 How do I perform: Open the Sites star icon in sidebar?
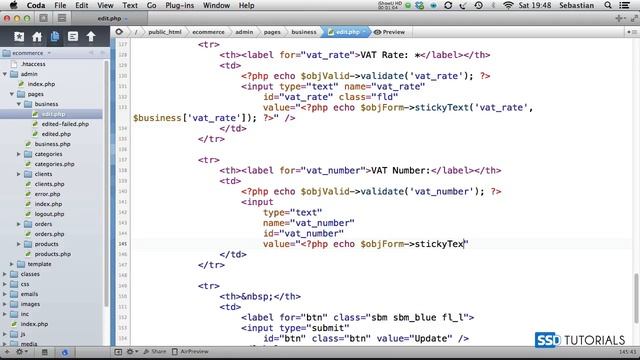pos(19,36)
